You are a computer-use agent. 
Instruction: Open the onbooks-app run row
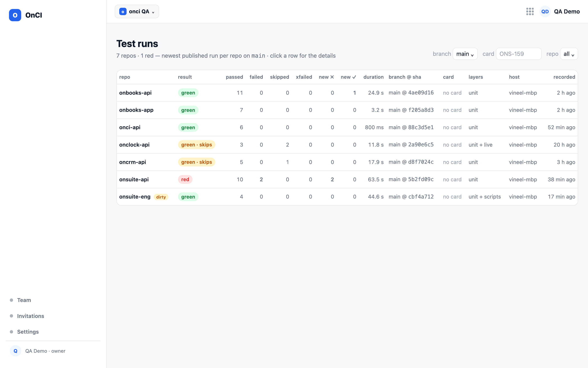point(347,110)
